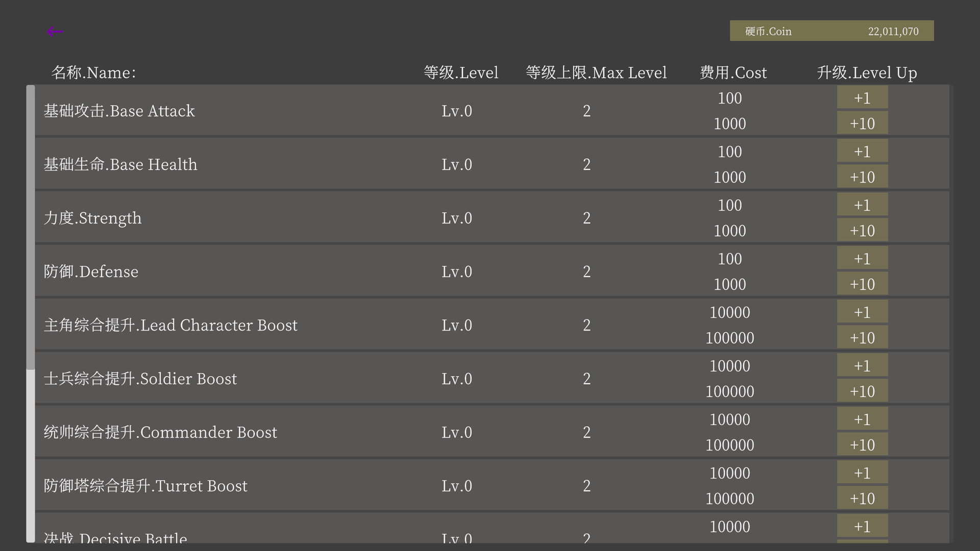Raise Commander Boost by +10

[x=862, y=445]
